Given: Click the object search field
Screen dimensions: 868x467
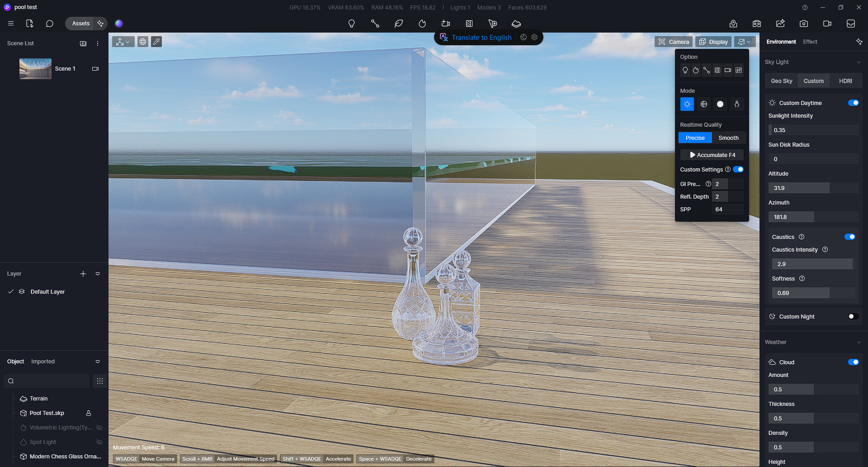Looking at the screenshot, I should 47,381.
